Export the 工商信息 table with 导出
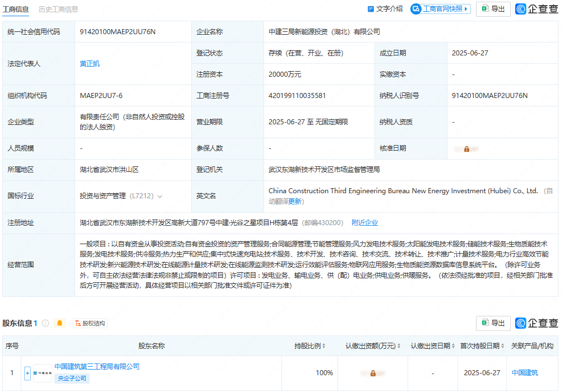Image resolution: width=564 pixels, height=392 pixels. [493, 9]
